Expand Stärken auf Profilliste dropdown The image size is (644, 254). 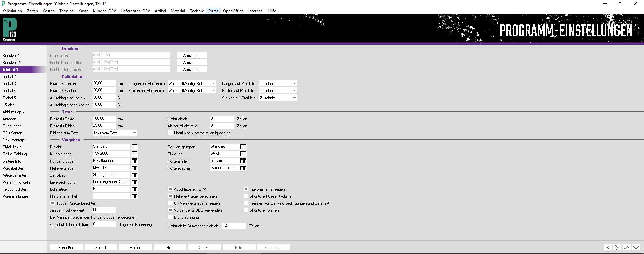tap(294, 98)
